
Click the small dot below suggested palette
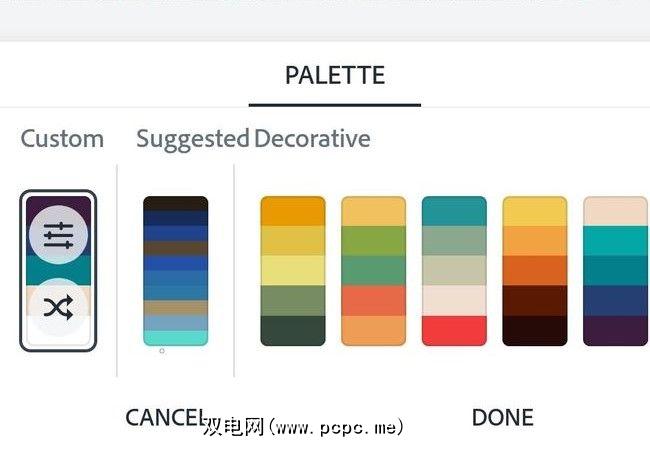[162, 351]
